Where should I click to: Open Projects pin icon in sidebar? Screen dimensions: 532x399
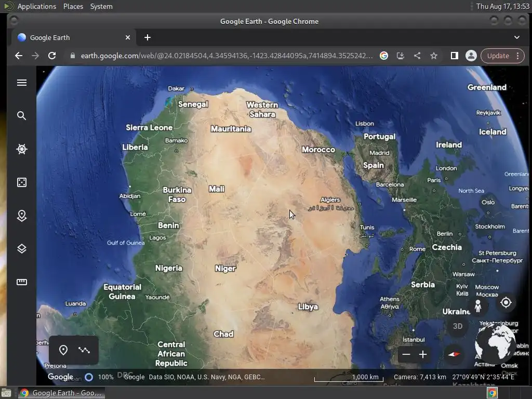(22, 216)
